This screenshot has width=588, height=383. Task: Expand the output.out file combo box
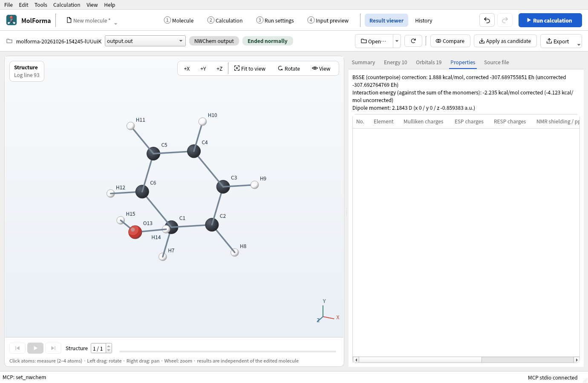pyautogui.click(x=145, y=41)
